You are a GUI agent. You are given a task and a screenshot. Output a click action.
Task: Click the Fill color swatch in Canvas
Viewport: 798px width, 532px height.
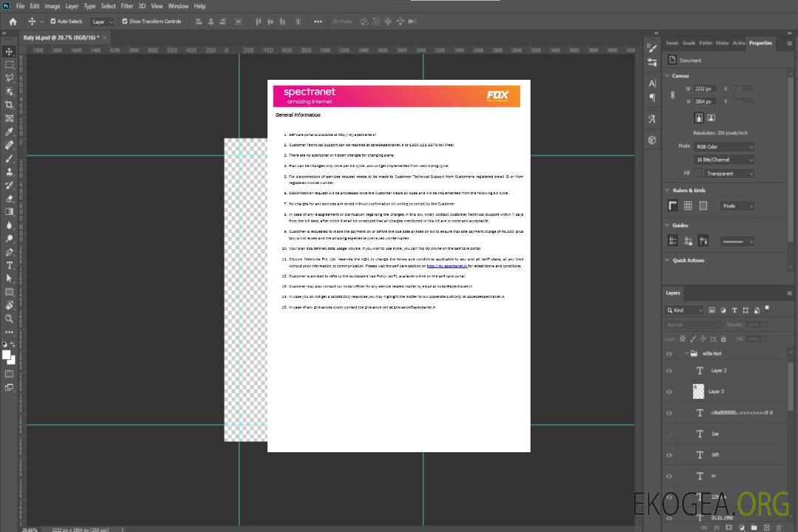pyautogui.click(x=698, y=174)
